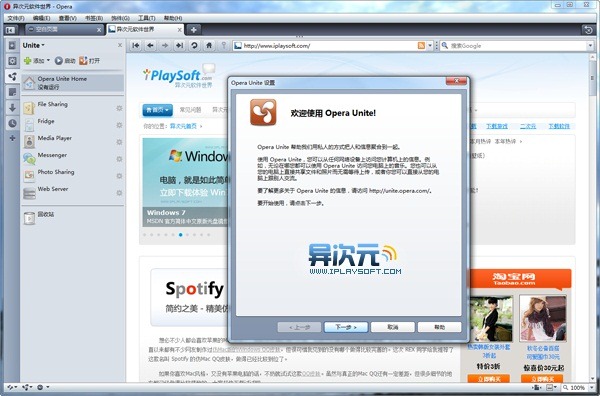Open the History clock panel icon
600x396 pixels.
point(12,123)
